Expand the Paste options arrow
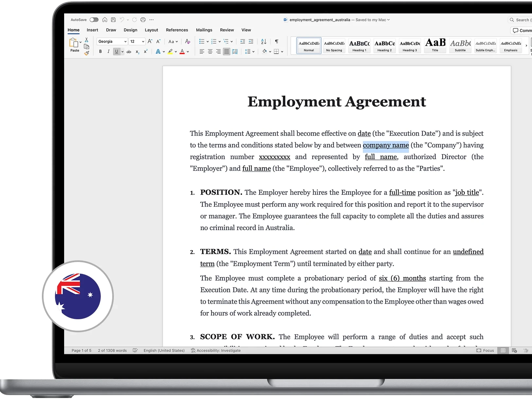The image size is (532, 399). [x=80, y=42]
